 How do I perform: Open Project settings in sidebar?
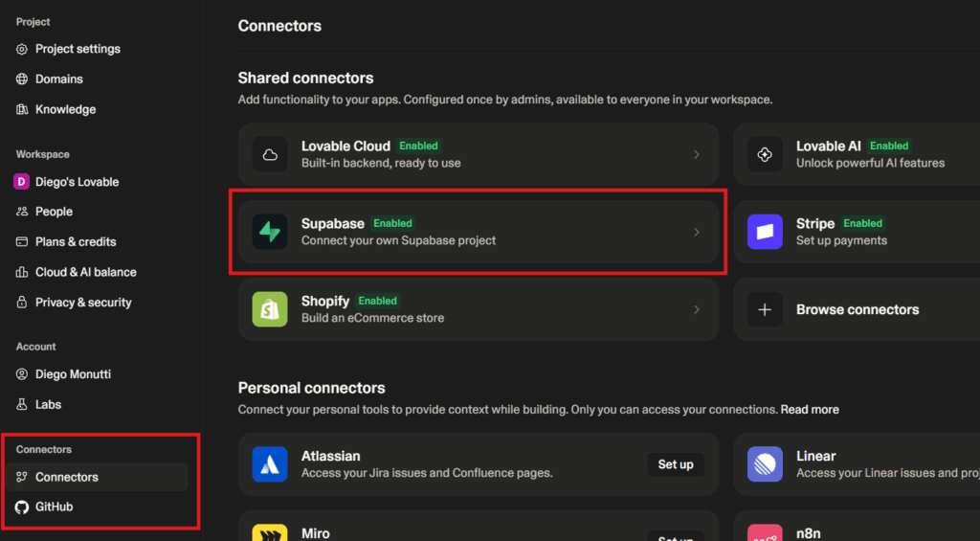pyautogui.click(x=97, y=49)
